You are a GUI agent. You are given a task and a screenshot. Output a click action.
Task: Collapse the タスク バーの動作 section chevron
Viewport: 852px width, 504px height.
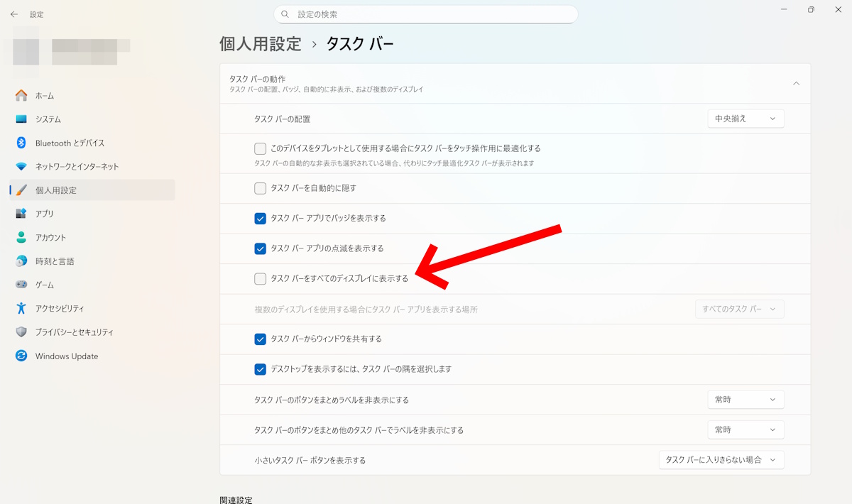[796, 84]
